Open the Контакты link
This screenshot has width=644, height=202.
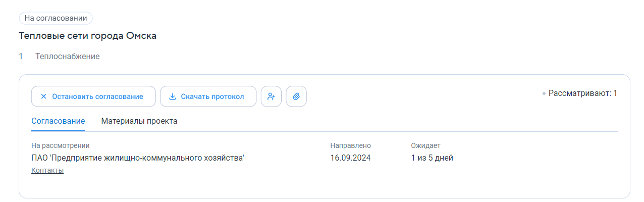(47, 171)
